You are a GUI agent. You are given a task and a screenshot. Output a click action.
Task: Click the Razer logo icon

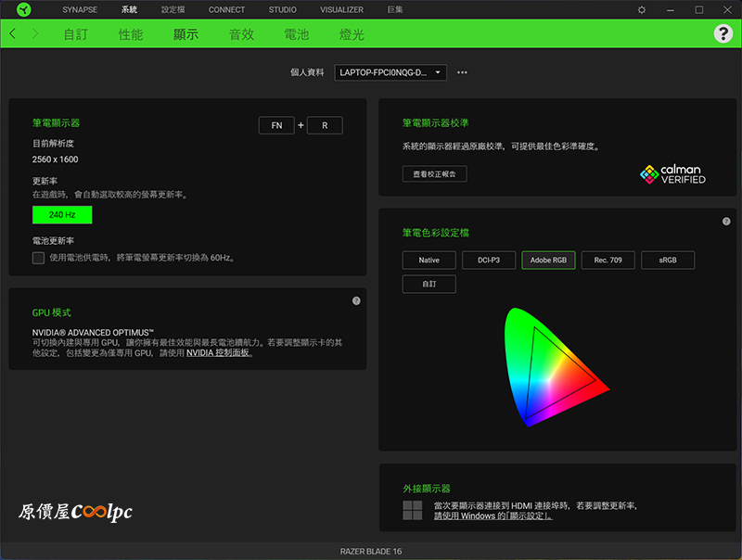pos(23,9)
